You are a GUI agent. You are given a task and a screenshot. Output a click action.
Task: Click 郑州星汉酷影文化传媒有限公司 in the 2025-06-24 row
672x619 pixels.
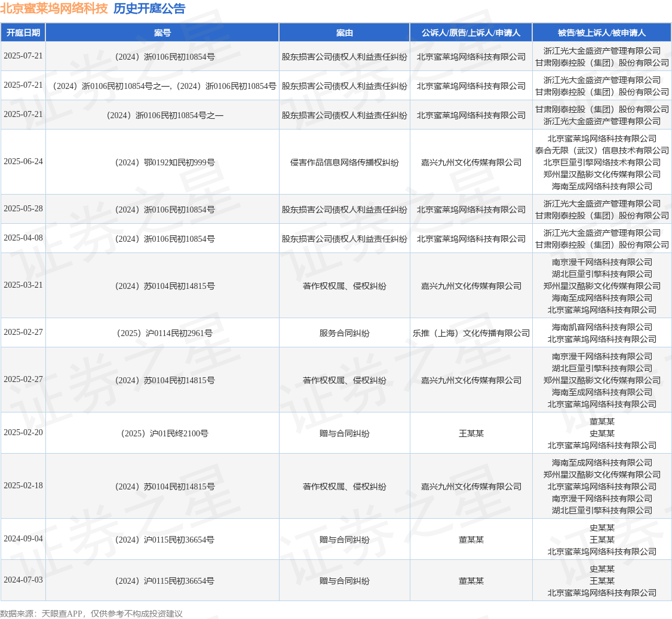pyautogui.click(x=602, y=174)
